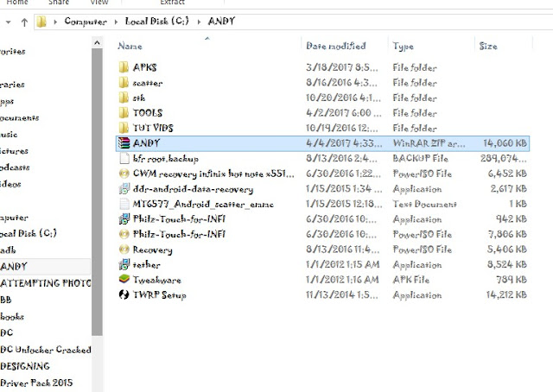The height and width of the screenshot is (392, 553).
Task: Click the Philz-Touch-for-INFI PowerISO file icon
Action: (124, 234)
